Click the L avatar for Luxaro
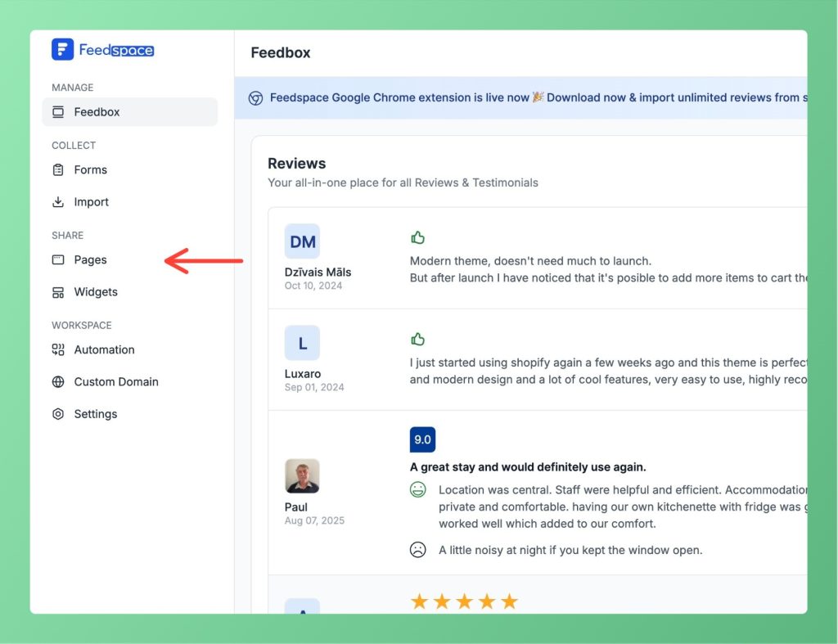This screenshot has width=838, height=644. [302, 343]
